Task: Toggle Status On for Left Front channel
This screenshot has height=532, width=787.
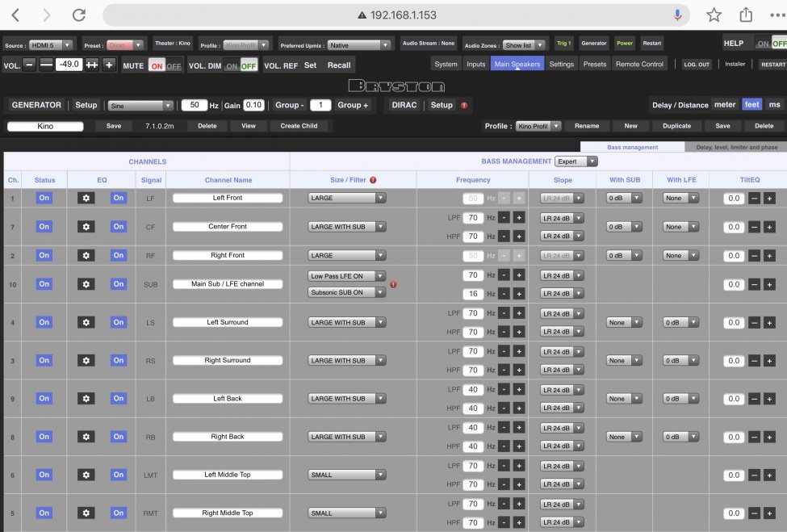Action: point(44,198)
